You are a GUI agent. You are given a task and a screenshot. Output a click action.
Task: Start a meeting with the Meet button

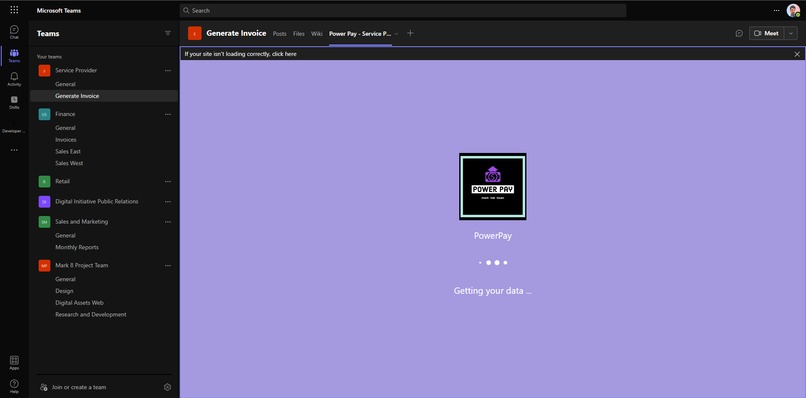[766, 33]
